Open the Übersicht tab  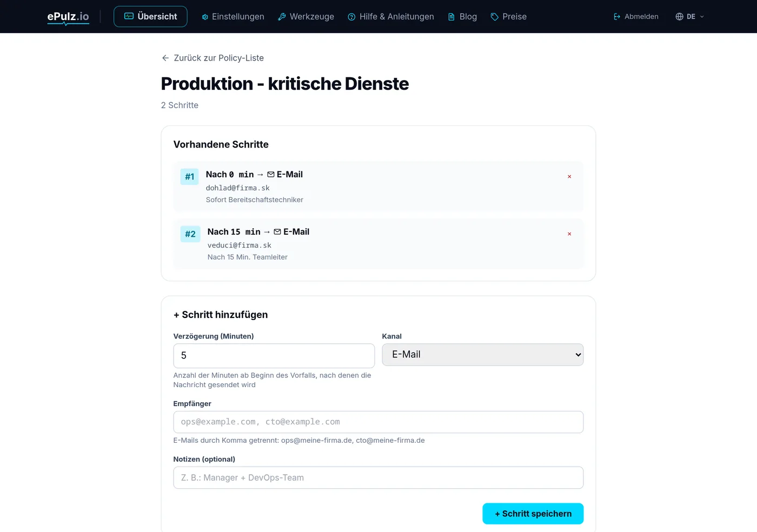pyautogui.click(x=150, y=17)
